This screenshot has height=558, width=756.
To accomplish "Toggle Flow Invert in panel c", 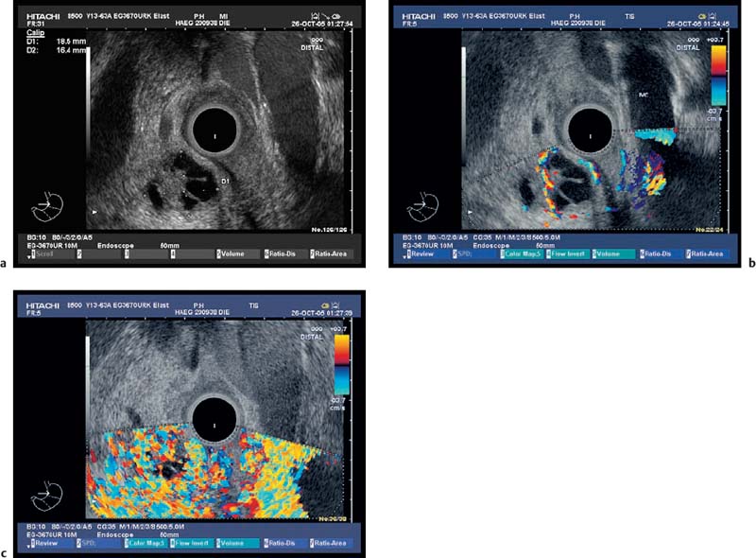I will (189, 544).
